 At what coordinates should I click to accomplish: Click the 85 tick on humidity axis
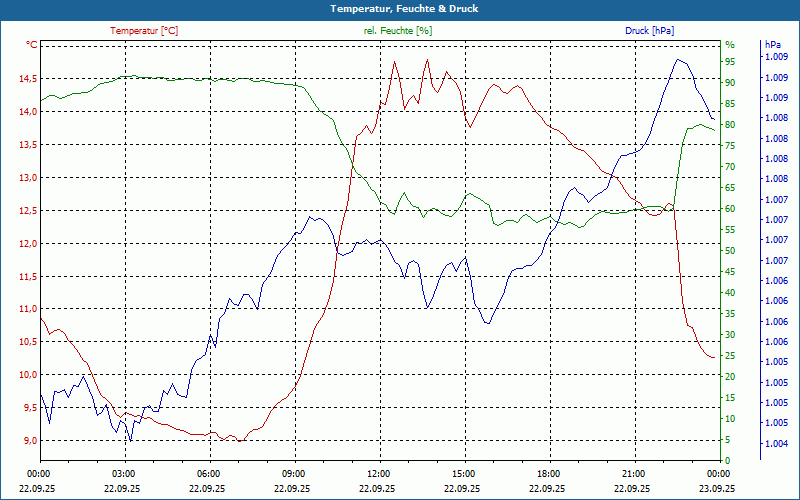click(730, 104)
